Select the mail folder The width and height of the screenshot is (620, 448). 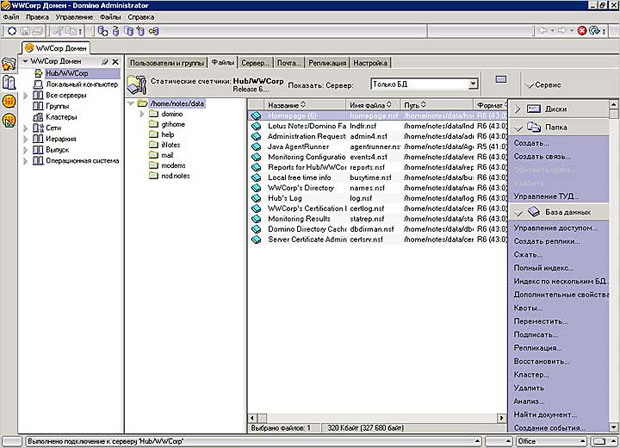pyautogui.click(x=167, y=155)
